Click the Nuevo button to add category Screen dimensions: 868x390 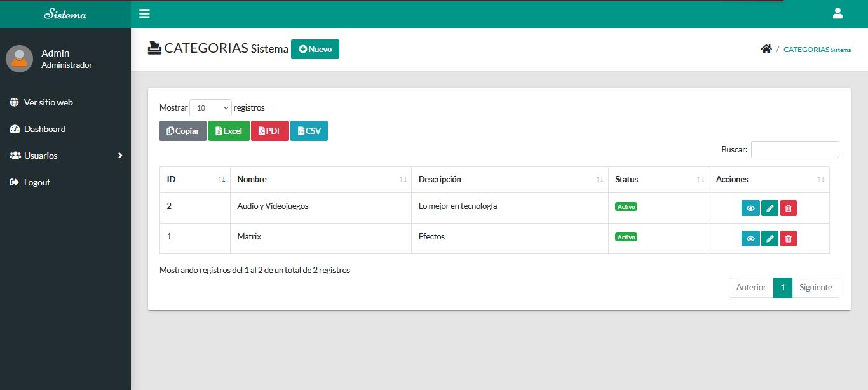point(315,49)
